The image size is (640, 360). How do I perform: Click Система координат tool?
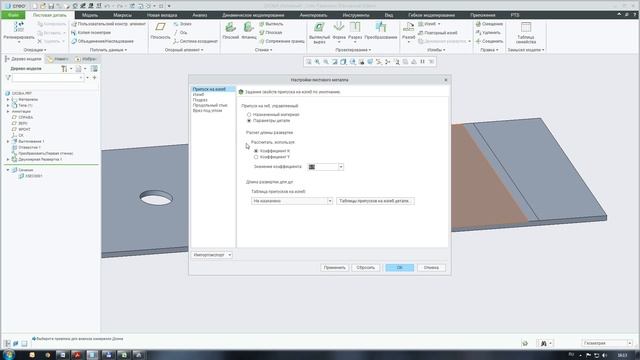point(196,41)
